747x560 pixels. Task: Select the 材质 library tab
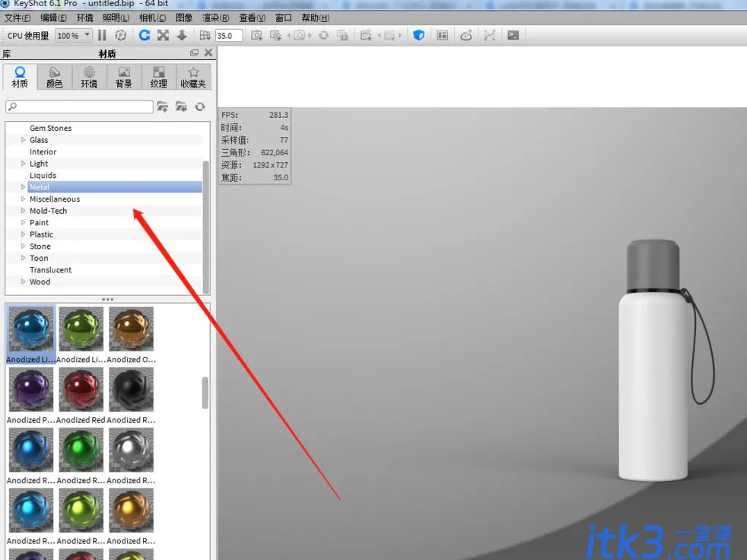click(20, 77)
